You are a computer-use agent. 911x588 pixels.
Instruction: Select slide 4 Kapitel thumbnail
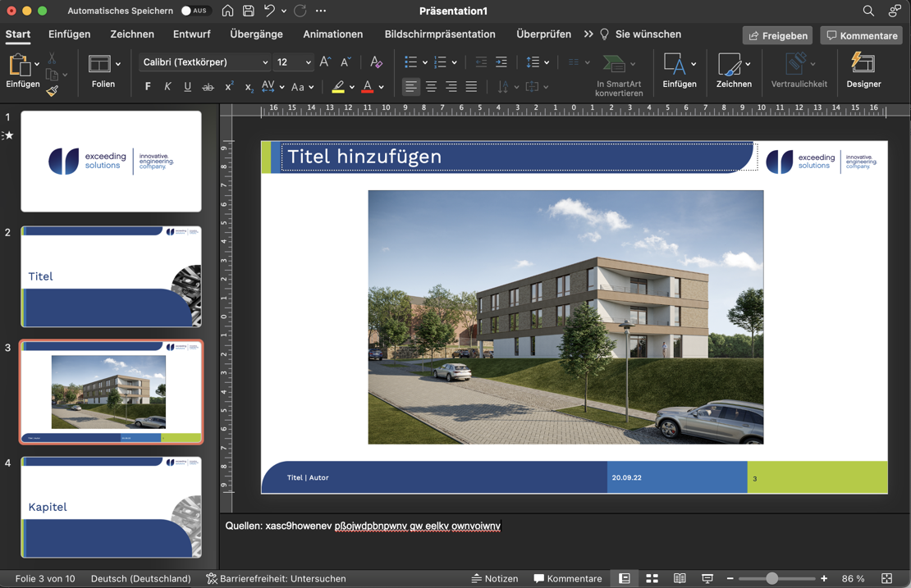coord(111,507)
